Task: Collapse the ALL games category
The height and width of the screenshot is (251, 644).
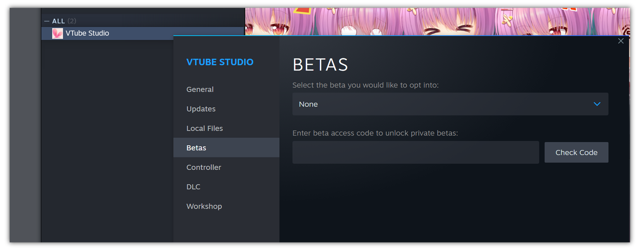Action: 46,21
